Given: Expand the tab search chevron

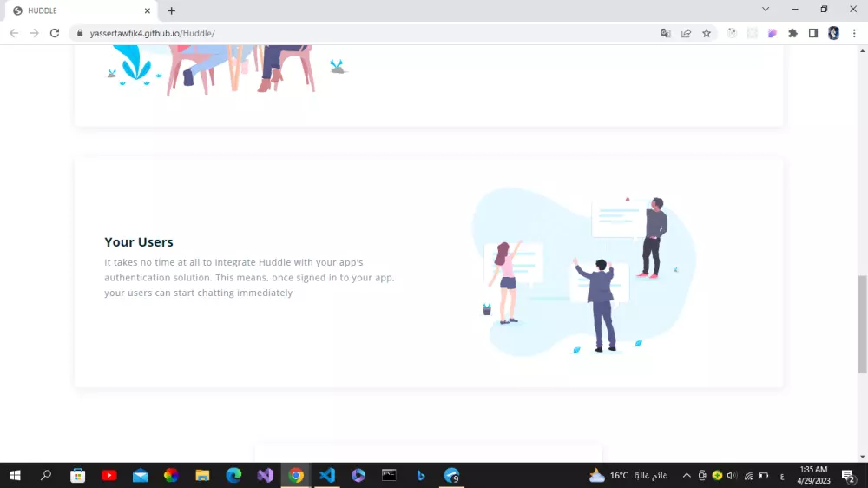Looking at the screenshot, I should [766, 10].
